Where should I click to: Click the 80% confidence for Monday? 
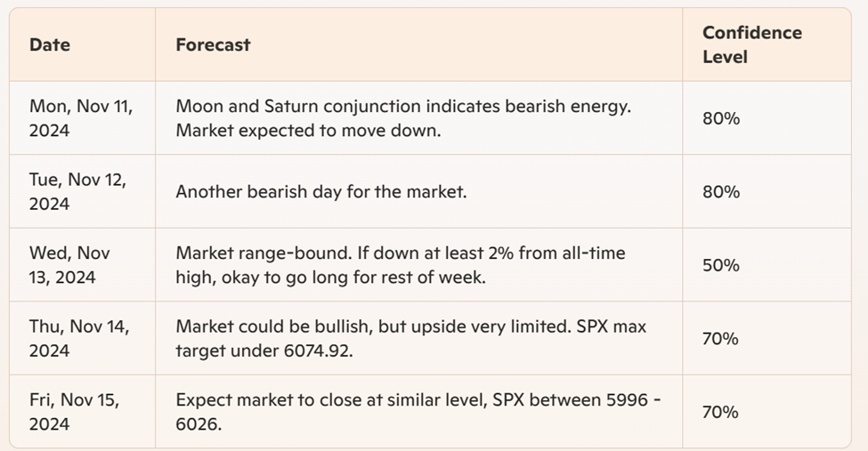721,118
